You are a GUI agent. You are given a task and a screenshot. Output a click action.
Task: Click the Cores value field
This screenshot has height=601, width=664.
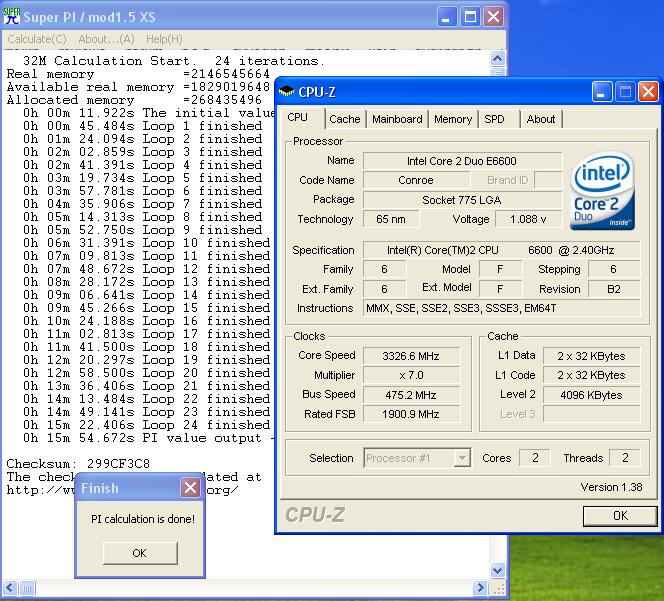(x=534, y=458)
